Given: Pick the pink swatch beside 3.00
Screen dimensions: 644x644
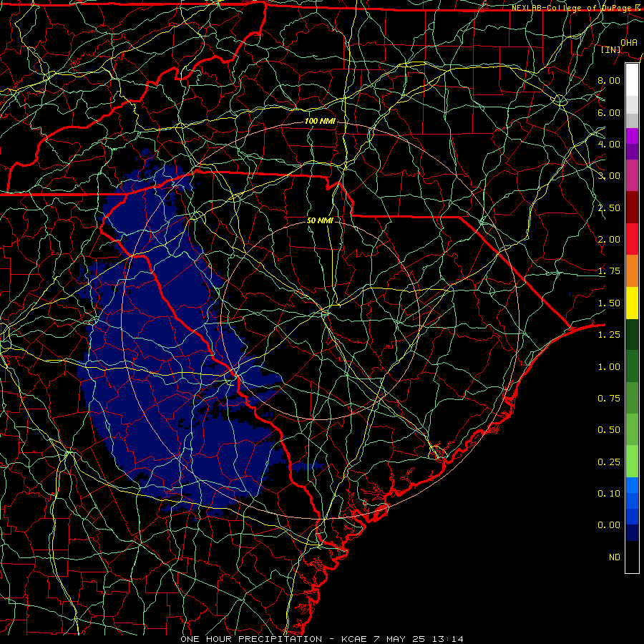Looking at the screenshot, I should click(x=632, y=175).
